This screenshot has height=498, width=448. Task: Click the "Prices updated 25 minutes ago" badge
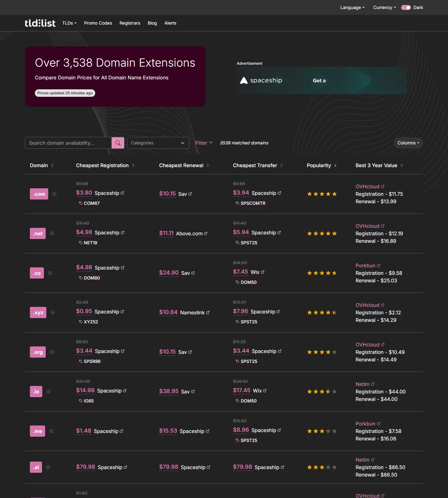[65, 93]
